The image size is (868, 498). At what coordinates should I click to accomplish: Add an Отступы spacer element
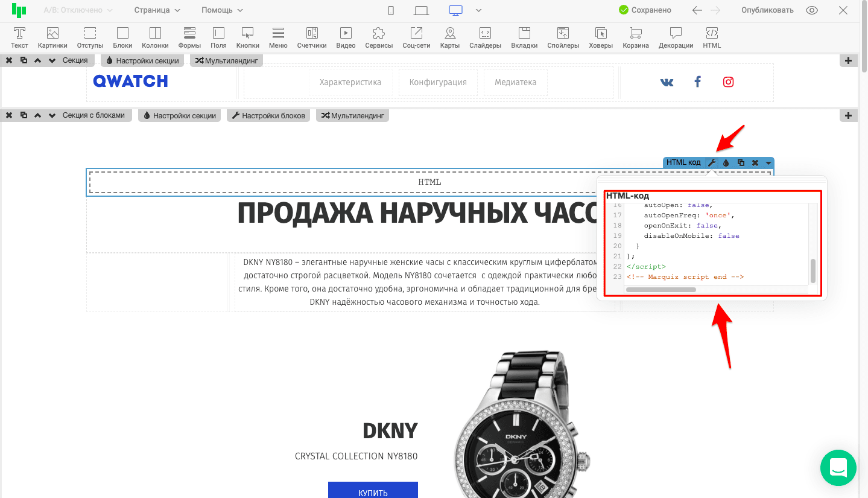(90, 37)
